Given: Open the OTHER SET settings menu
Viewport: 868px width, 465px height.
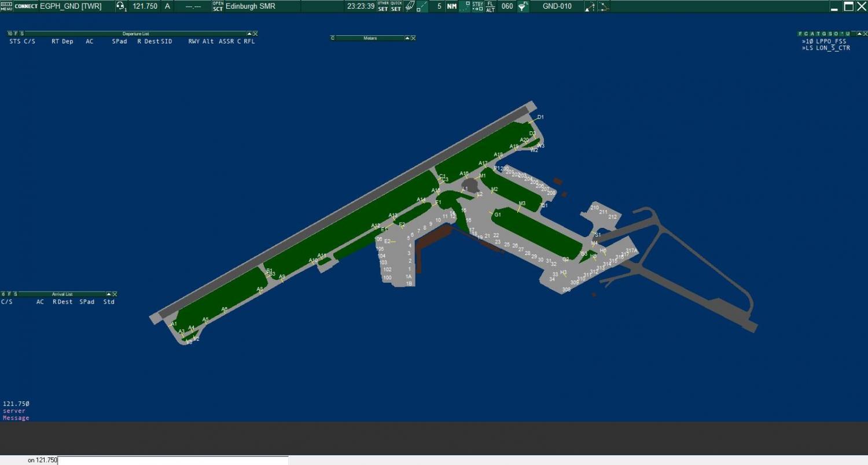Looking at the screenshot, I should (383, 6).
